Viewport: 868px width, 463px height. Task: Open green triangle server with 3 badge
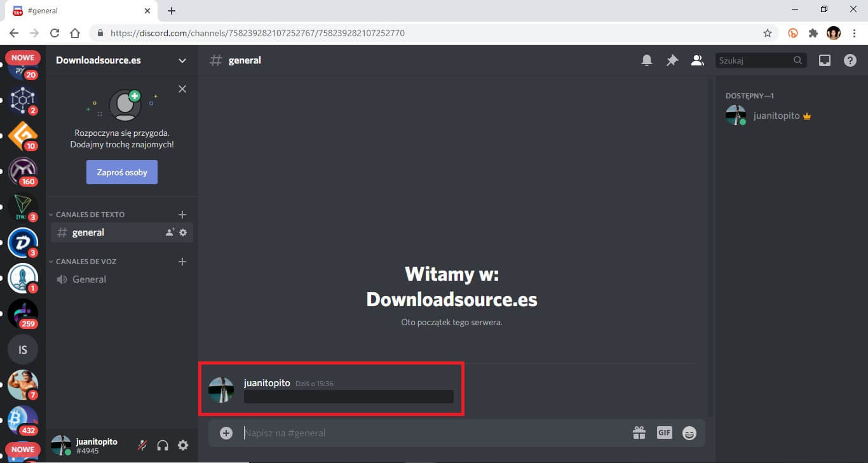(23, 207)
